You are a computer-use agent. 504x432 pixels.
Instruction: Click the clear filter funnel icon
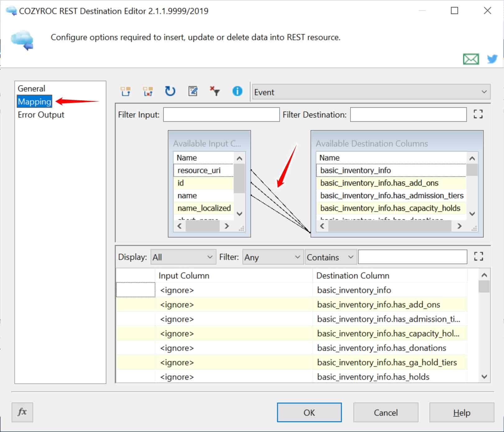[x=215, y=91]
